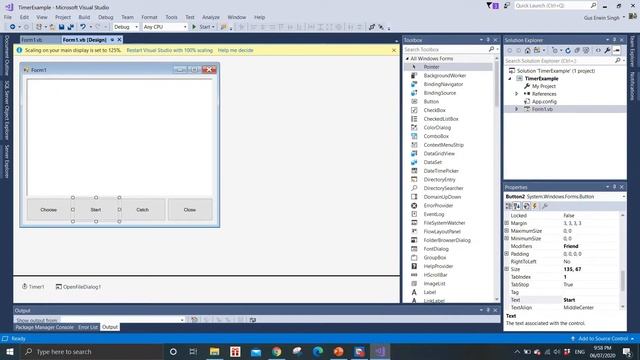Click Choose button on Form1 designer
The height and width of the screenshot is (360, 640).
tap(49, 210)
